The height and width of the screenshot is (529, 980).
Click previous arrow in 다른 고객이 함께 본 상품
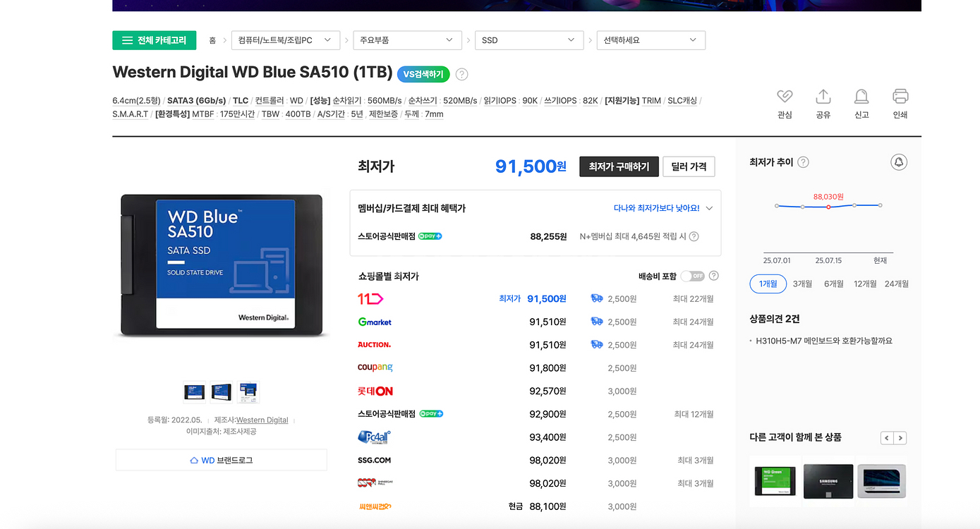point(887,438)
